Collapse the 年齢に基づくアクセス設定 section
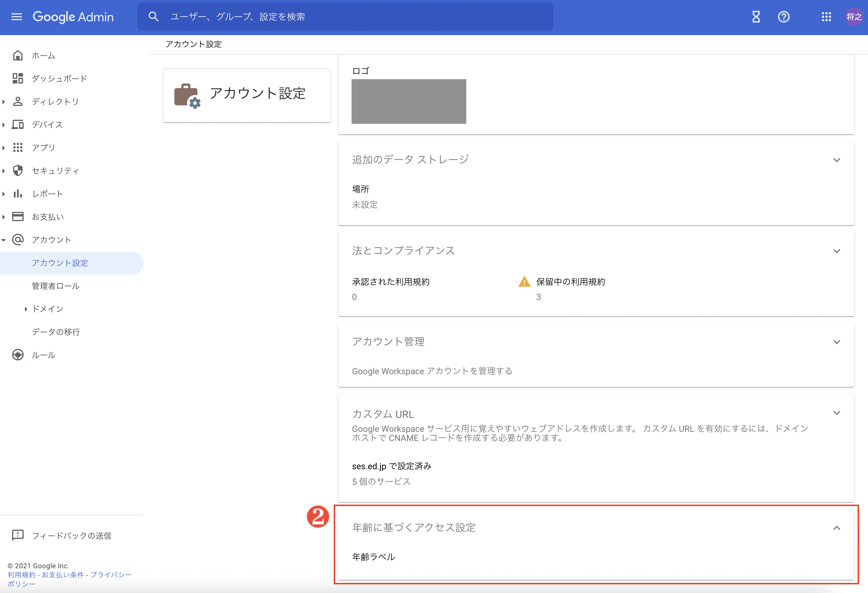868x593 pixels. point(837,528)
